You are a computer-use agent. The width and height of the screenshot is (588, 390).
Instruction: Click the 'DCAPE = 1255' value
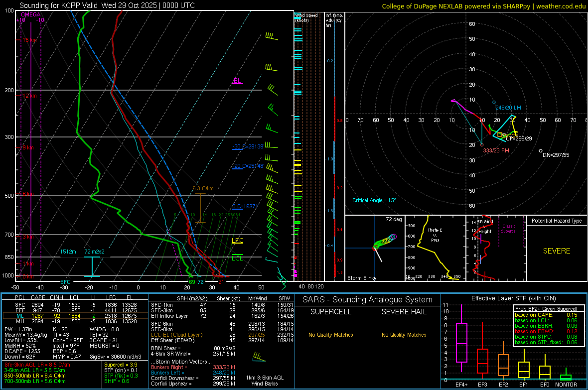pos(22,351)
